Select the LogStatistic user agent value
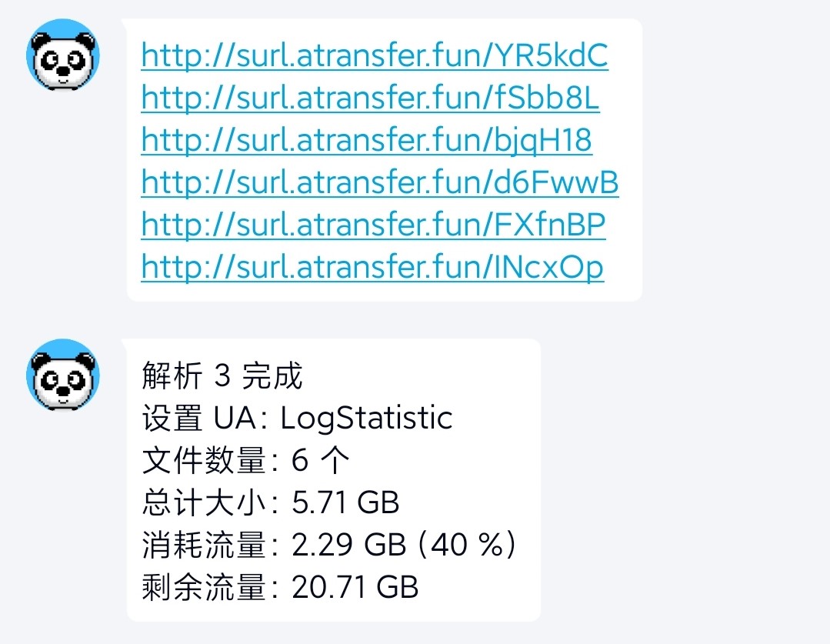Screen dimensions: 830x644 click(x=366, y=419)
